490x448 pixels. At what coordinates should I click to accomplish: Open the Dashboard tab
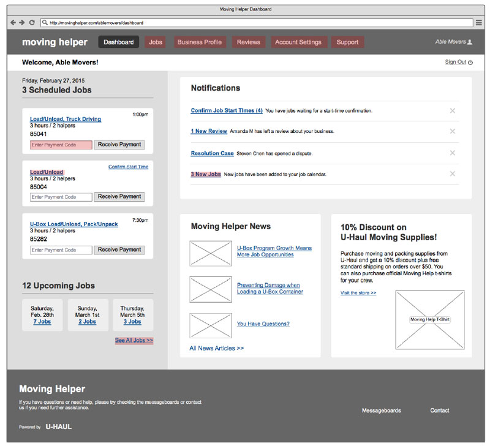click(x=119, y=42)
